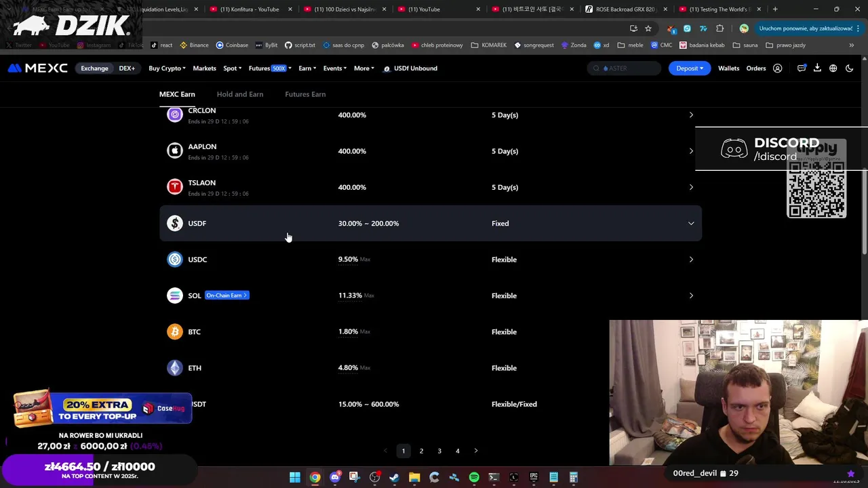Click the TSLAON coin icon

coord(175,187)
